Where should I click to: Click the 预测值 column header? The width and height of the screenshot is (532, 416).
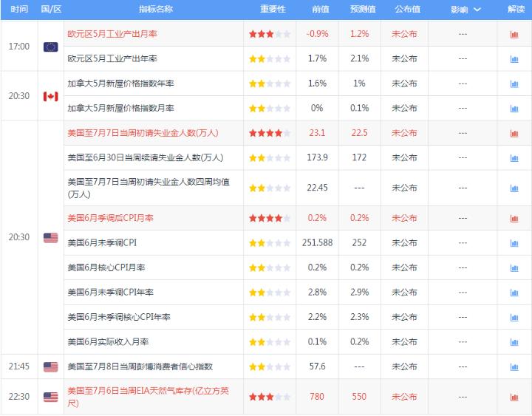363,9
